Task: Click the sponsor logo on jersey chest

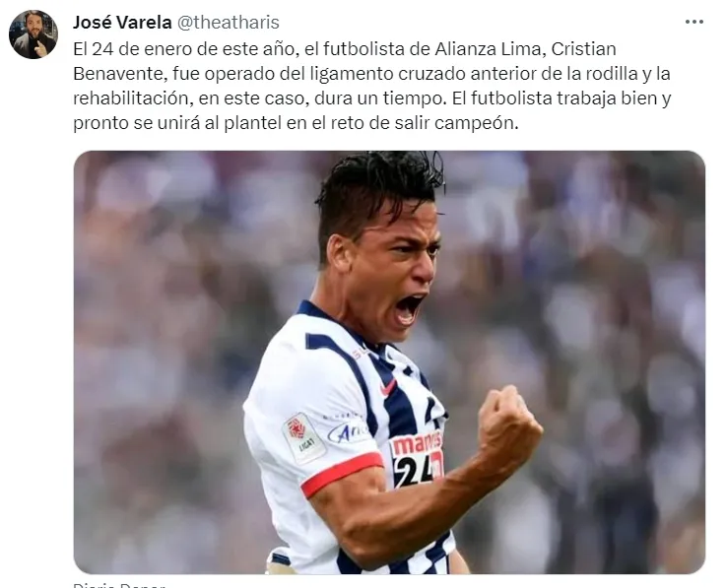Action: 417,443
